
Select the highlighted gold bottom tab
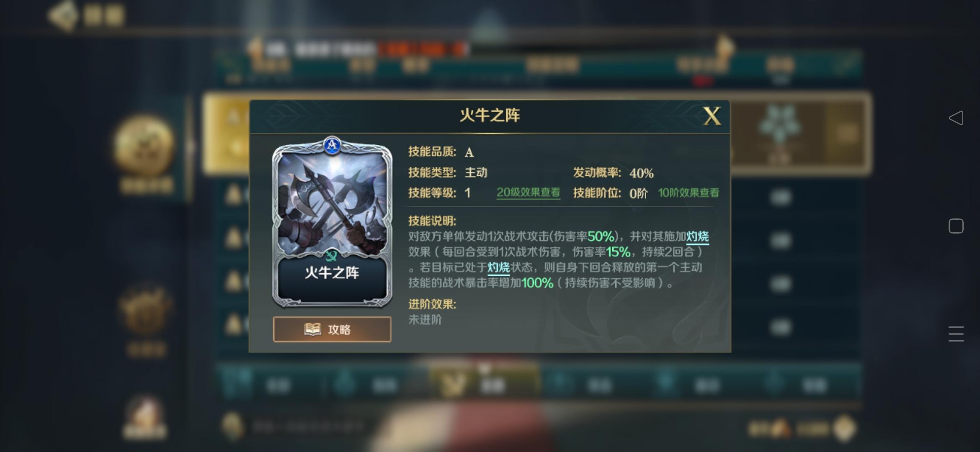click(x=485, y=383)
